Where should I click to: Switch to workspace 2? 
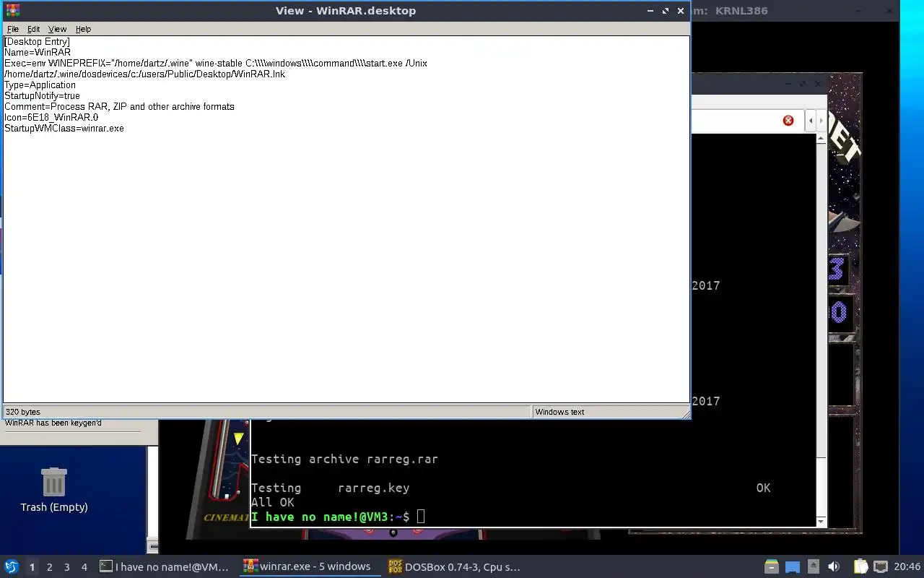tap(49, 567)
